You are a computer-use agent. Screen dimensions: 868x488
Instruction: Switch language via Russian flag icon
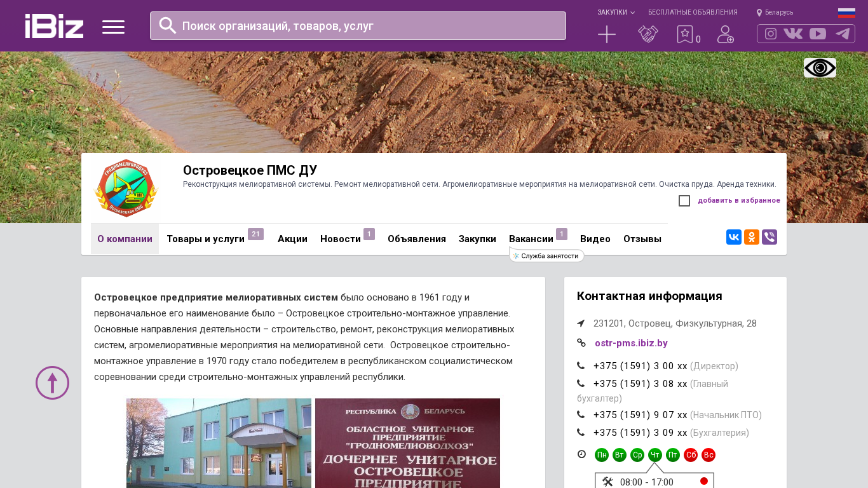coord(846,13)
